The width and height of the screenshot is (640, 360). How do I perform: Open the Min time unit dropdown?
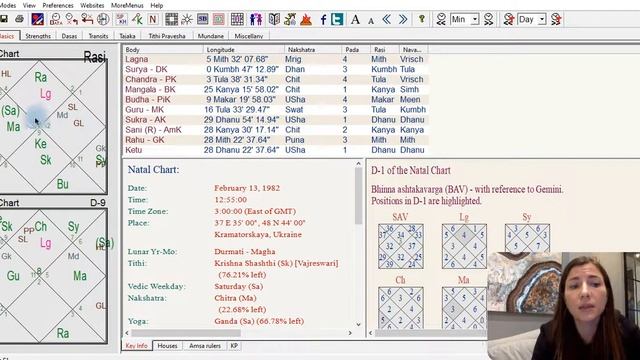(x=475, y=19)
